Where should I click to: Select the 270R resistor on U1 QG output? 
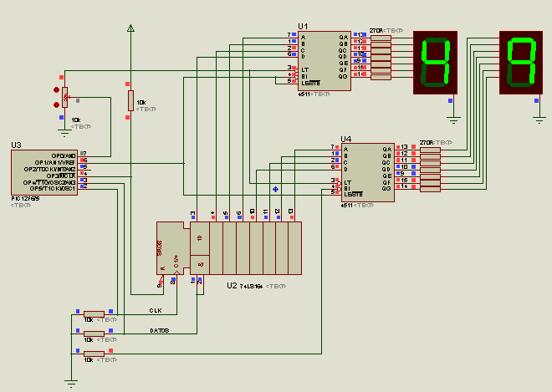click(381, 78)
